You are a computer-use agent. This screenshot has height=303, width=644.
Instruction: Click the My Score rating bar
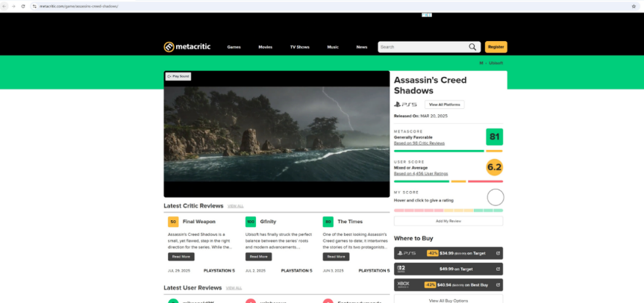tap(448, 210)
